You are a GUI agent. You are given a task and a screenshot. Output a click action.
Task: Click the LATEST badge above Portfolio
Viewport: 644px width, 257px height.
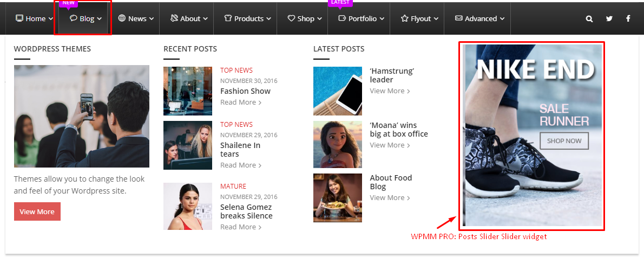pos(340,3)
